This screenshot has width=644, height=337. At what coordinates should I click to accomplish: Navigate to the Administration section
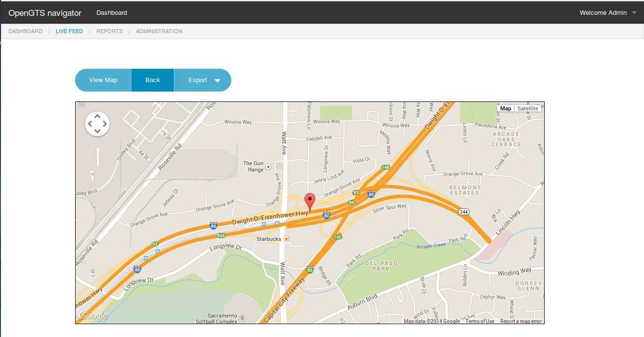click(x=159, y=31)
